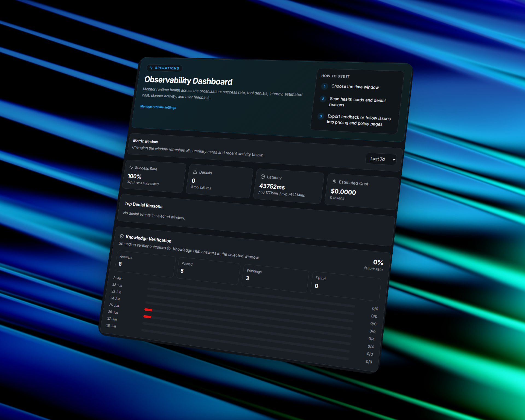Click the red bar for 26 Jun
This screenshot has width=525, height=420.
pos(147,317)
